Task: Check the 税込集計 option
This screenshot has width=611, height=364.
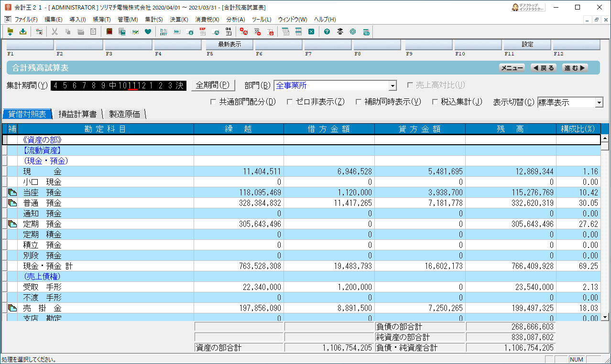Action: [435, 102]
